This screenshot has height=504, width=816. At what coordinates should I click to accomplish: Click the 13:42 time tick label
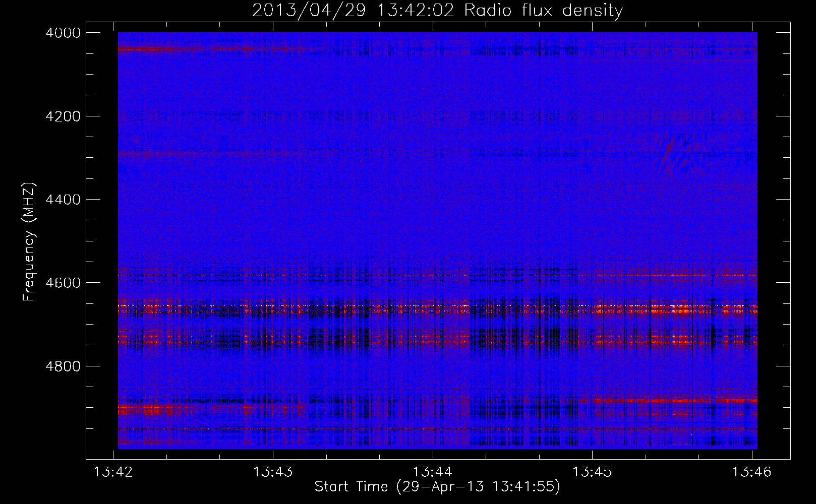[x=113, y=472]
